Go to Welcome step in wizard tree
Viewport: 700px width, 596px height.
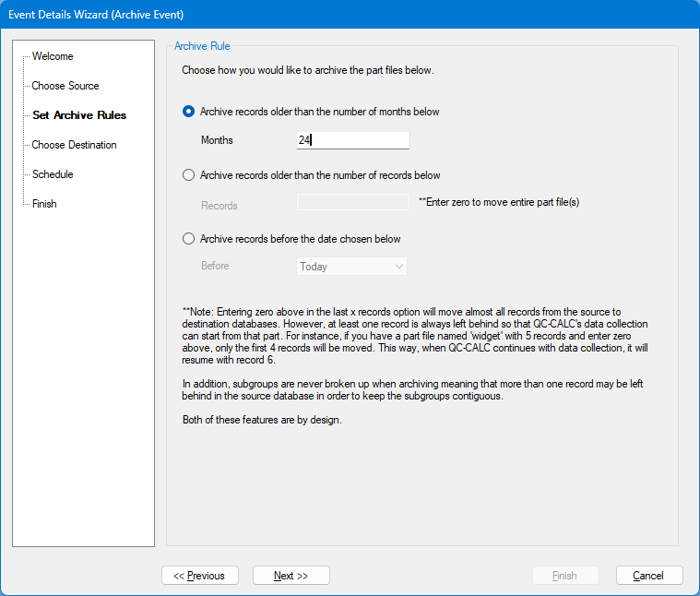click(53, 56)
